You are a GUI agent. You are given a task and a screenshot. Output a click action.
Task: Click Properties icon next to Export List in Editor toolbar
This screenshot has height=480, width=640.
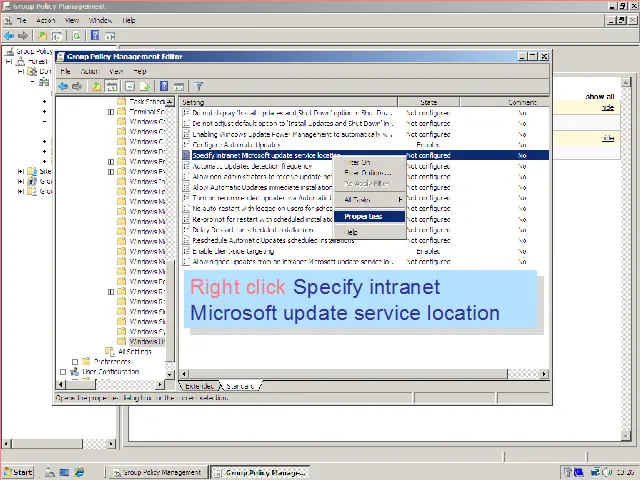130,86
